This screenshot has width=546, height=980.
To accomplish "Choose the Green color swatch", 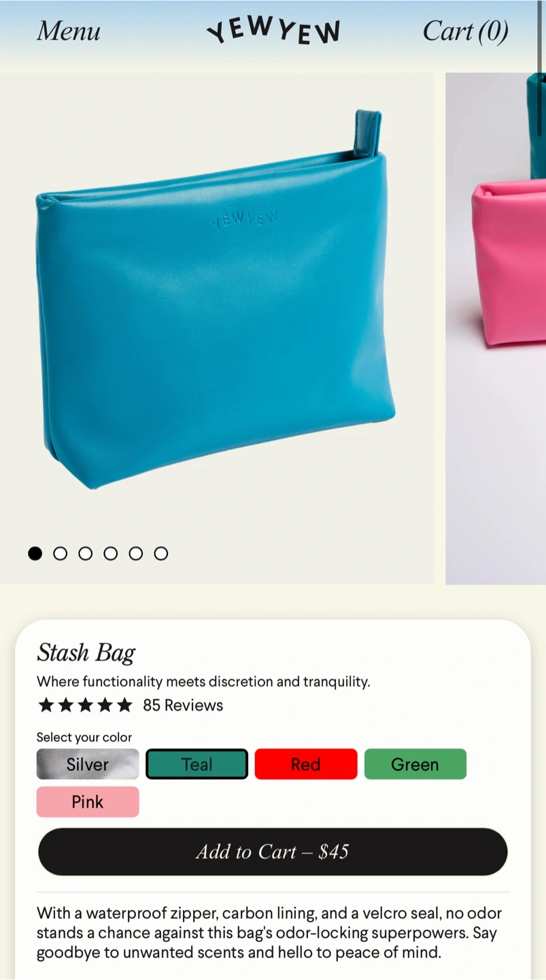I will [x=415, y=764].
